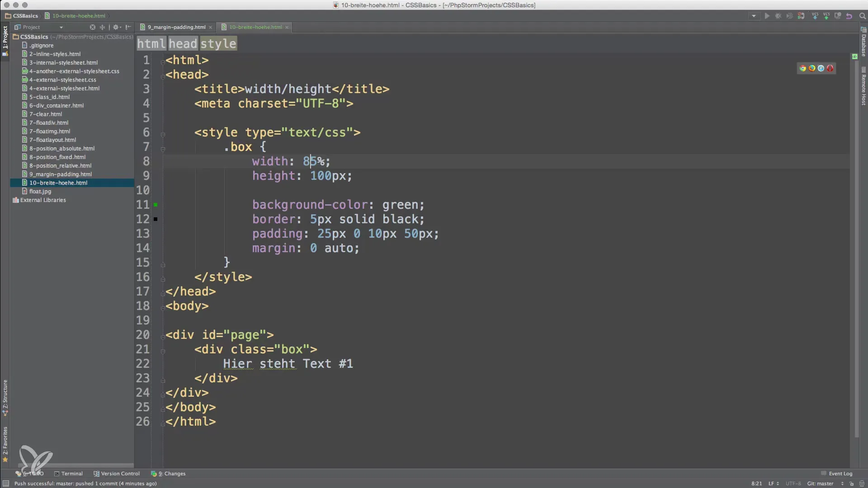Open the 9: Changes tool window
This screenshot has height=488, width=868.
click(168, 474)
